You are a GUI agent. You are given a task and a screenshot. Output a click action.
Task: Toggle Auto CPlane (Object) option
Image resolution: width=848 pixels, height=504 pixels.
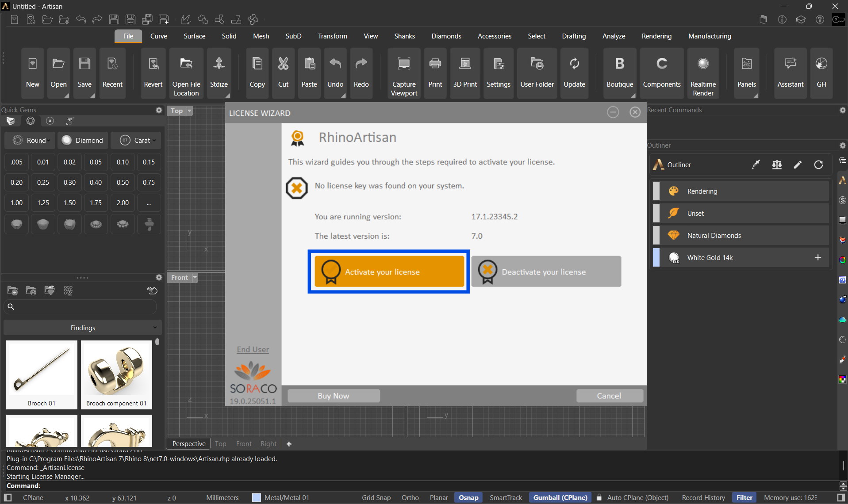point(637,497)
